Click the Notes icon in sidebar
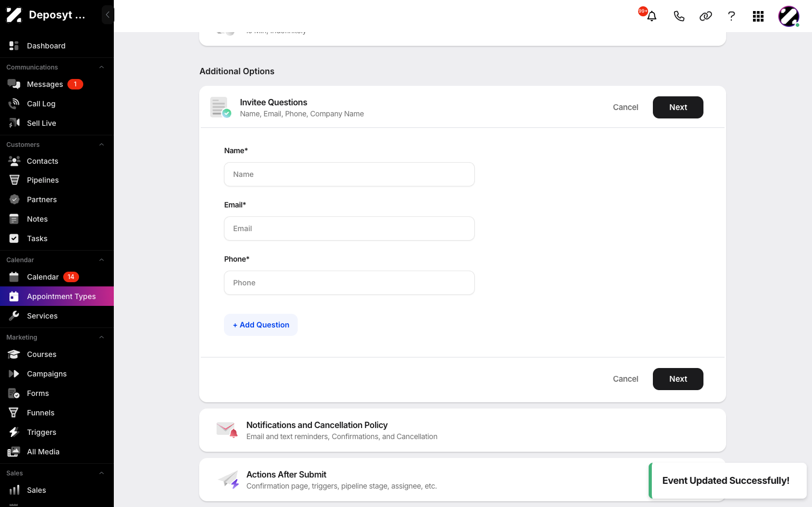Viewport: 812px width, 507px height. [x=14, y=219]
